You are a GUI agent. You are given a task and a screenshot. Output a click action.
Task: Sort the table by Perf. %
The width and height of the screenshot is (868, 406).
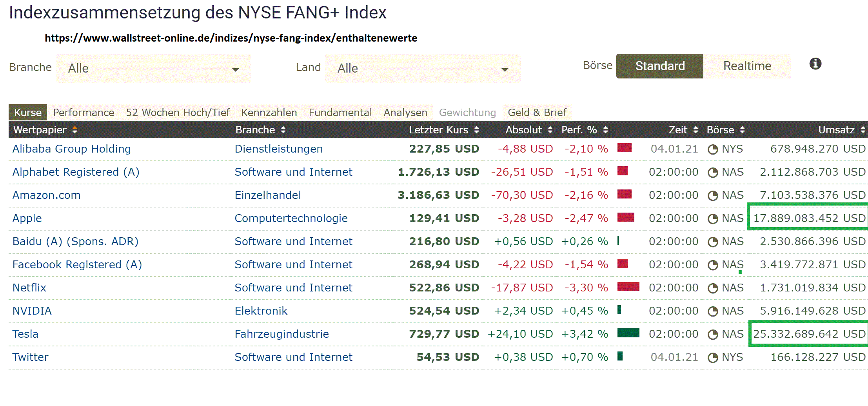coord(606,129)
